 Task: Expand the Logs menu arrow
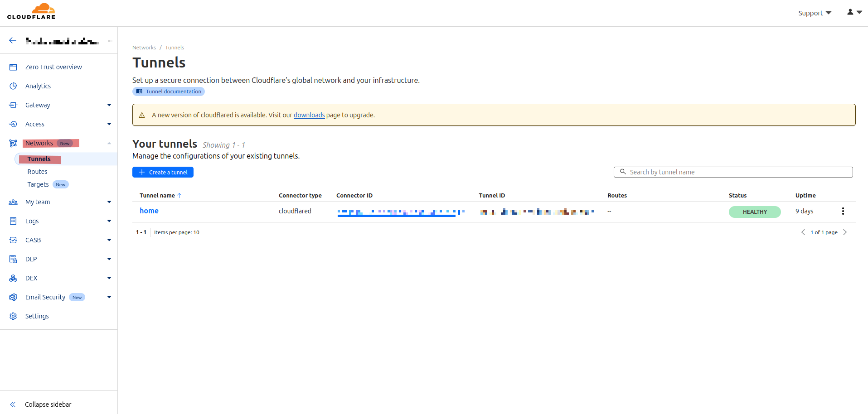[109, 221]
